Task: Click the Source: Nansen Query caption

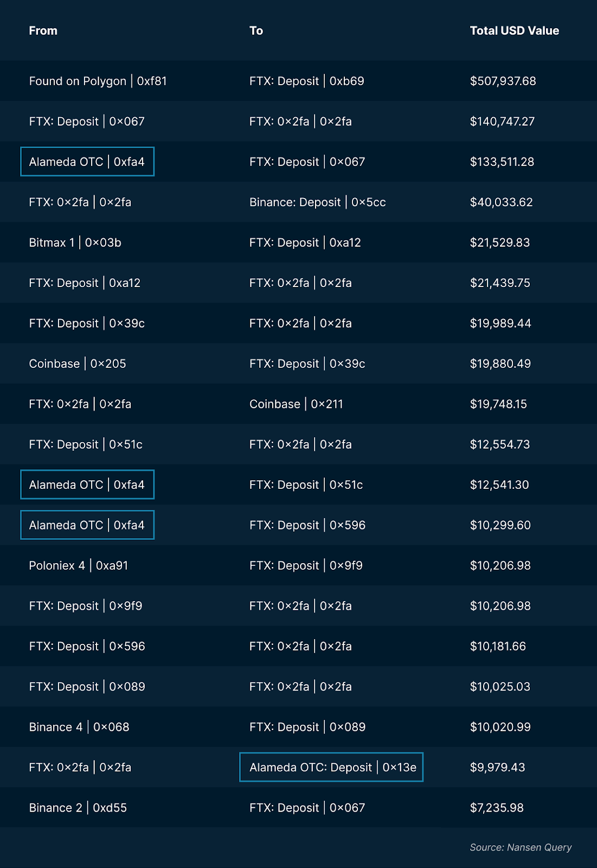Action: tap(521, 847)
